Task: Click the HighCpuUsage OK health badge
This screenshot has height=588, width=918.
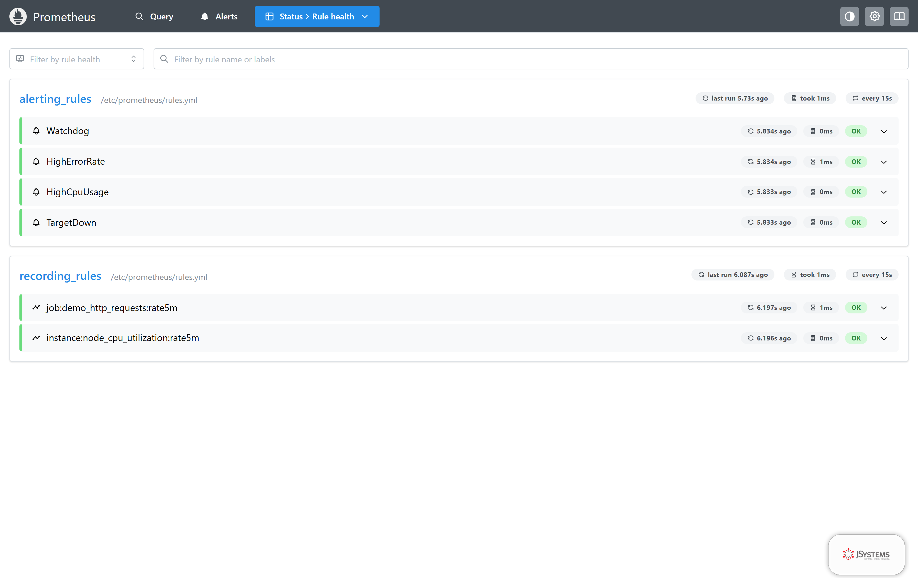Action: click(856, 192)
